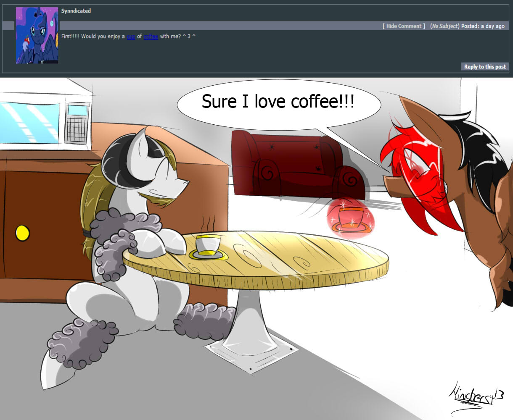Click the 'Posted: a day ago' text

(483, 26)
